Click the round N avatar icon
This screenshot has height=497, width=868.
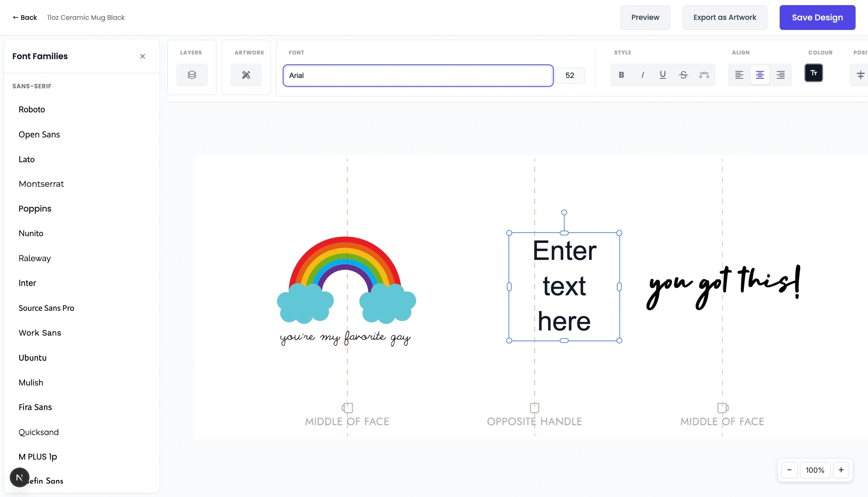20,477
